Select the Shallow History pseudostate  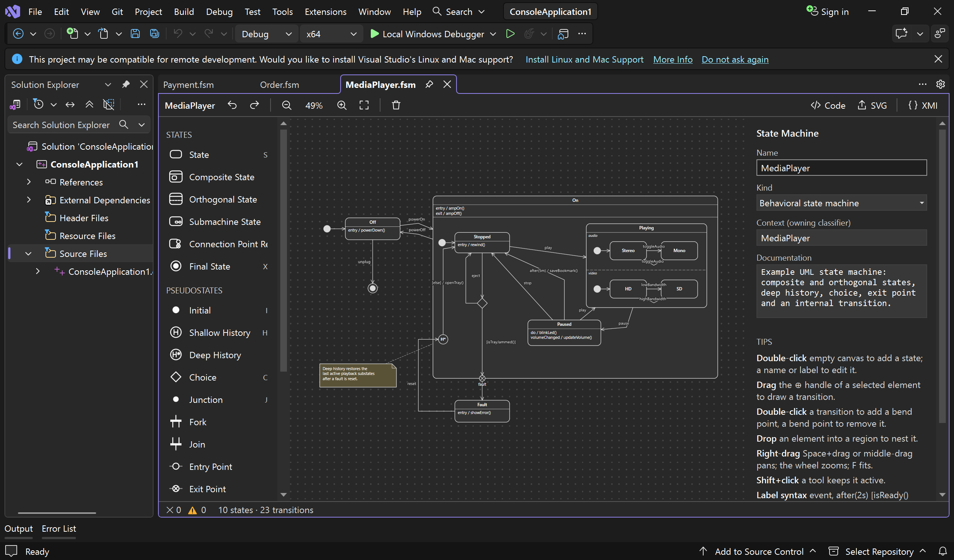click(x=218, y=332)
